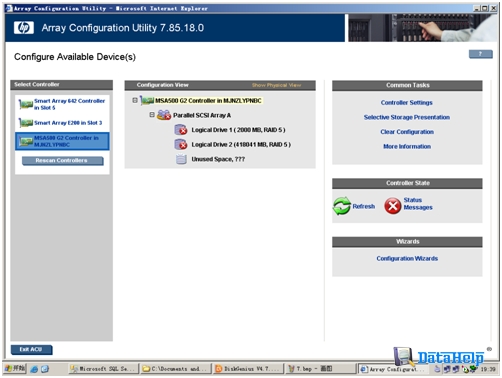
Task: Open the help question-mark button
Action: coord(480,54)
